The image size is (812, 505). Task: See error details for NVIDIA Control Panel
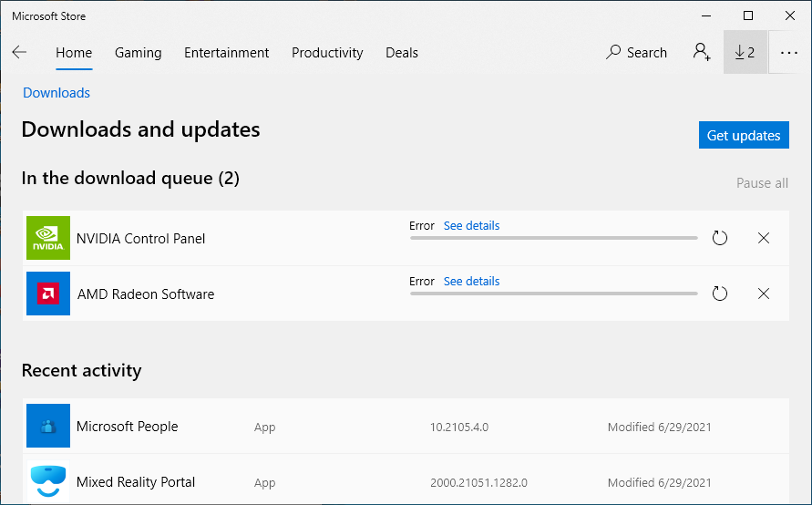471,225
